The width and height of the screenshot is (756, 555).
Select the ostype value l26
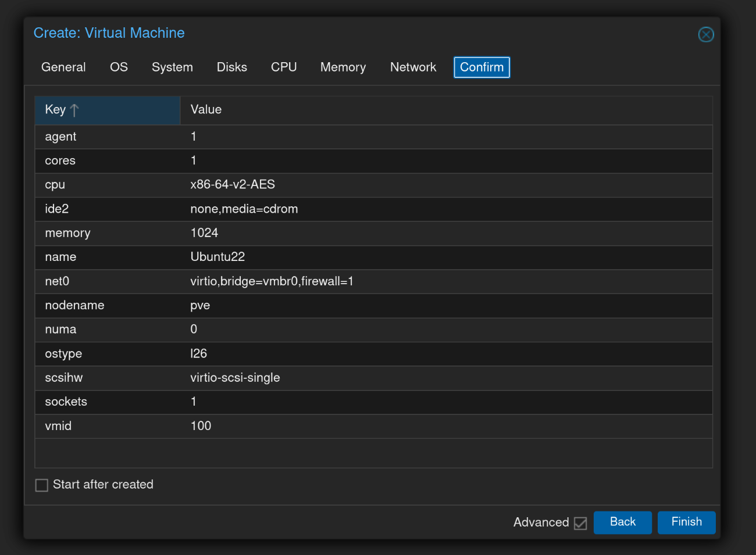click(198, 353)
